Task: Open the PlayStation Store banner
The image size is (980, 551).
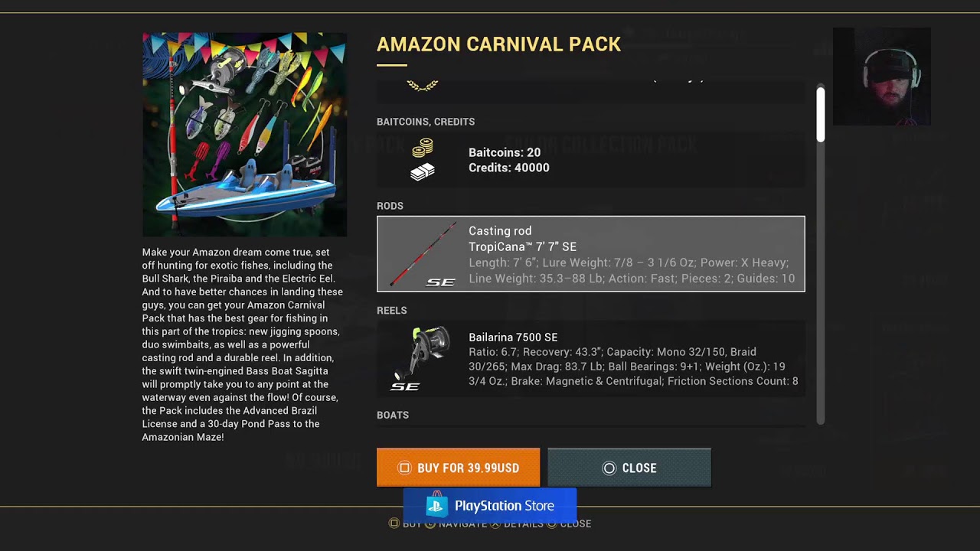Action: pos(490,506)
